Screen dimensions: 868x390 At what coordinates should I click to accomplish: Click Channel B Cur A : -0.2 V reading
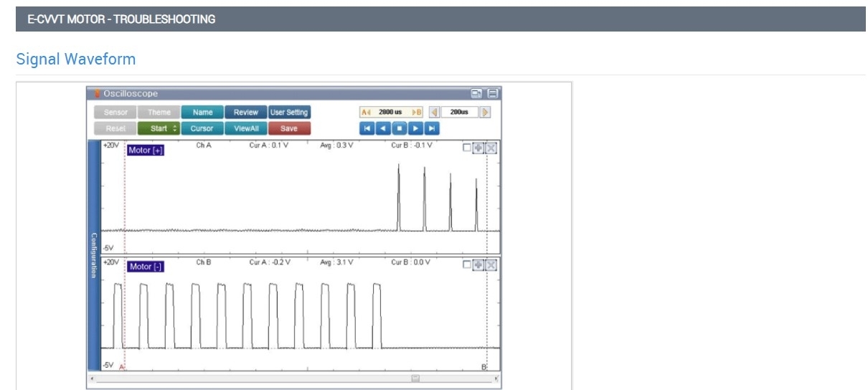click(x=270, y=262)
